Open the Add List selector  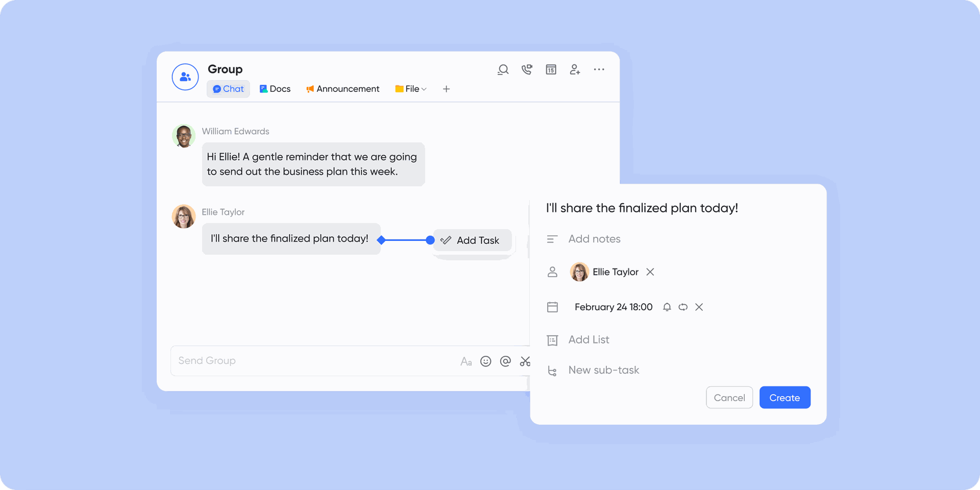point(589,340)
